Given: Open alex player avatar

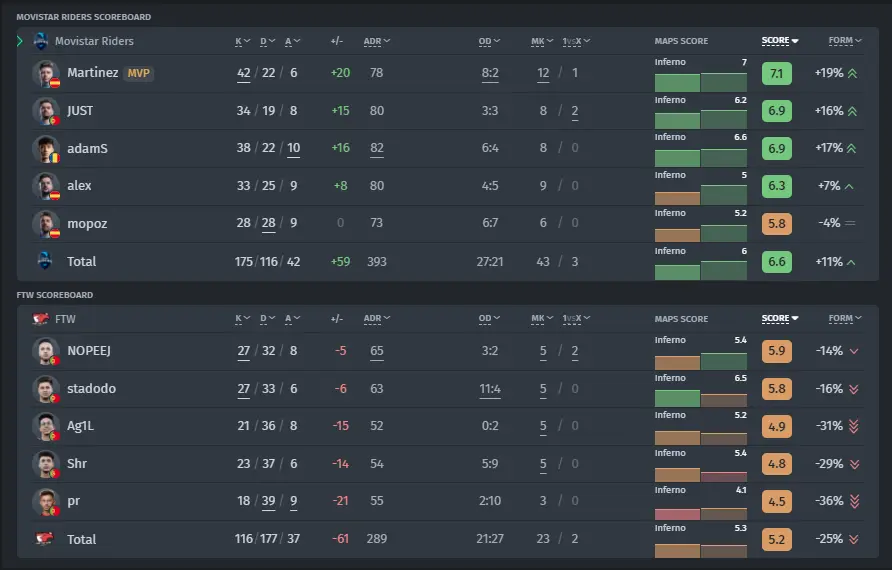Looking at the screenshot, I should [x=46, y=185].
